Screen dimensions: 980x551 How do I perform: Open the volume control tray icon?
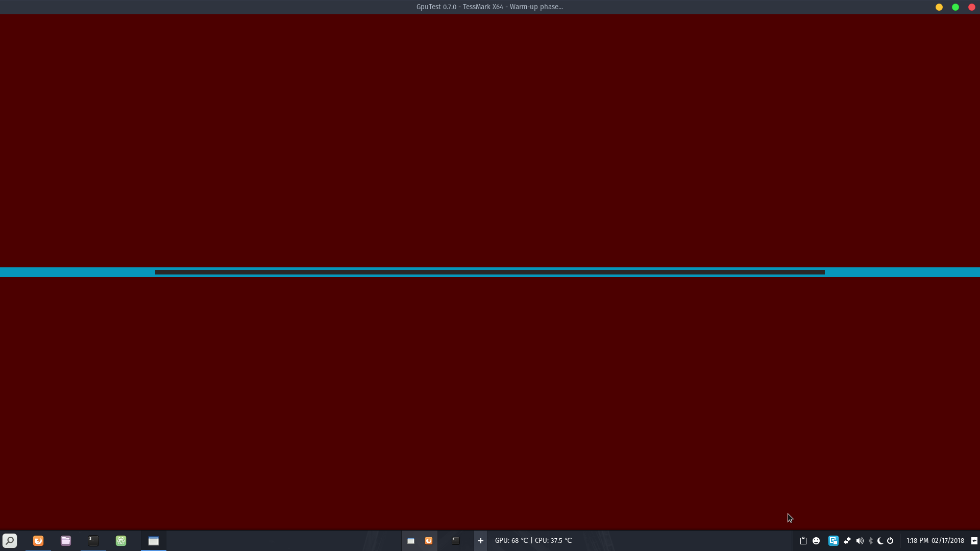point(860,541)
